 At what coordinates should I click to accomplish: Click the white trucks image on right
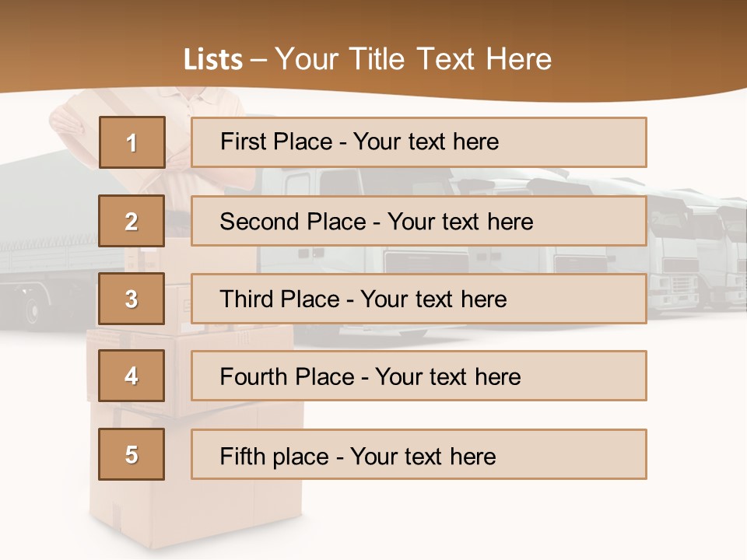tap(693, 257)
